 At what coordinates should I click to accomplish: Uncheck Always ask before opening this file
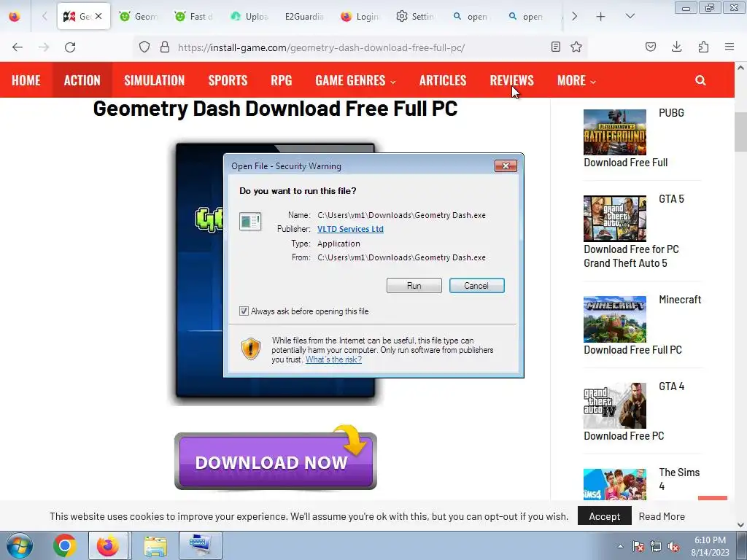(x=244, y=311)
